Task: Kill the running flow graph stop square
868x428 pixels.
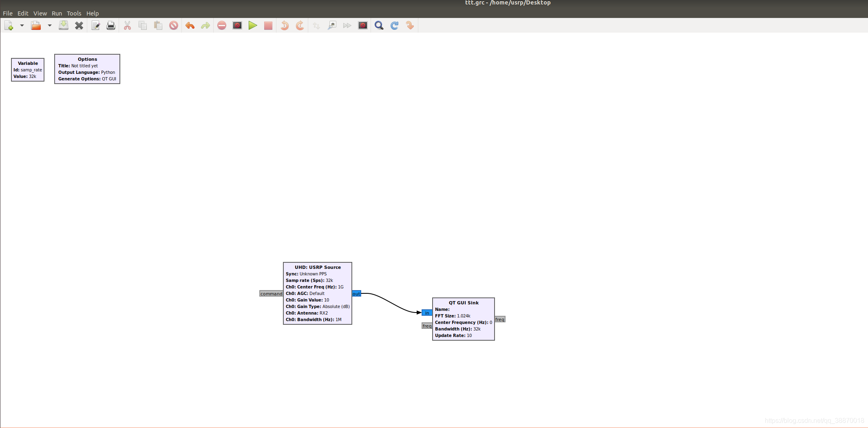Action: coord(268,26)
